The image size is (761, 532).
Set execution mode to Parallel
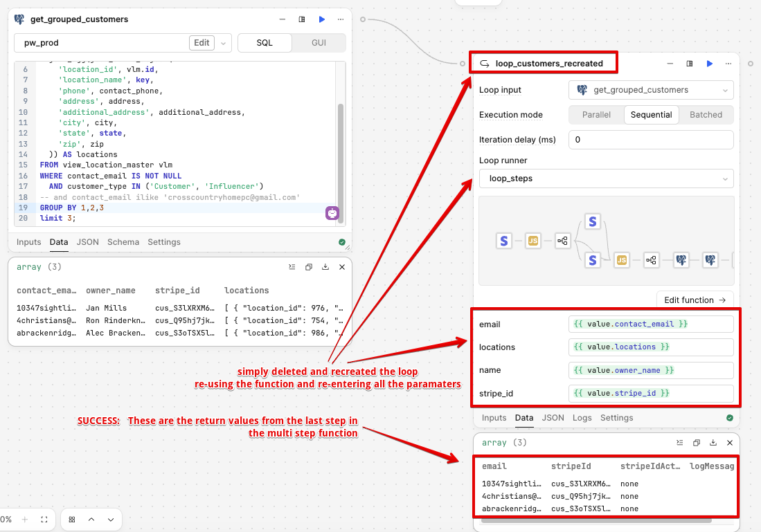coord(596,115)
